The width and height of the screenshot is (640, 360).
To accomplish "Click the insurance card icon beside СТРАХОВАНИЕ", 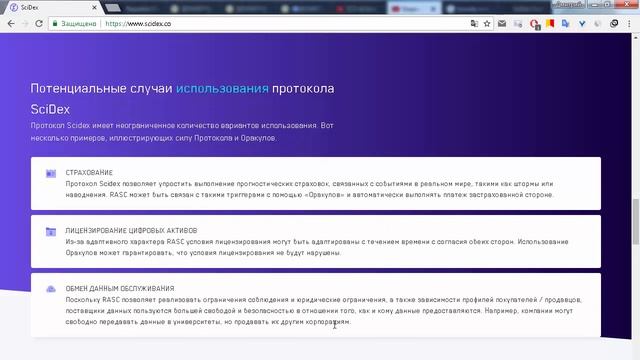I will point(51,173).
